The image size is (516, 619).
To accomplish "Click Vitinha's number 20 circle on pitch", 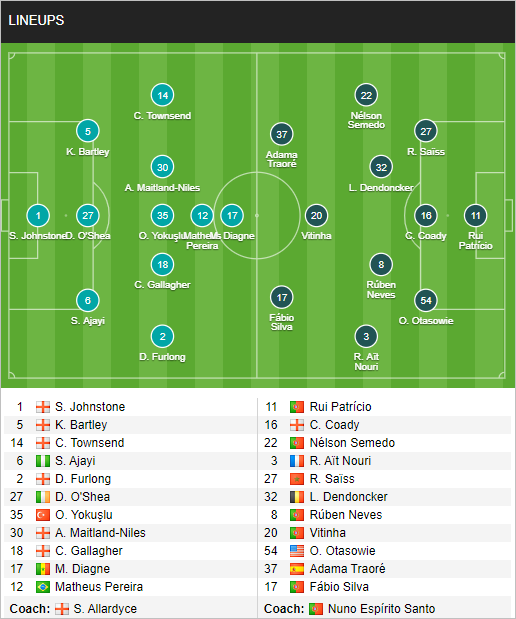I will point(316,216).
